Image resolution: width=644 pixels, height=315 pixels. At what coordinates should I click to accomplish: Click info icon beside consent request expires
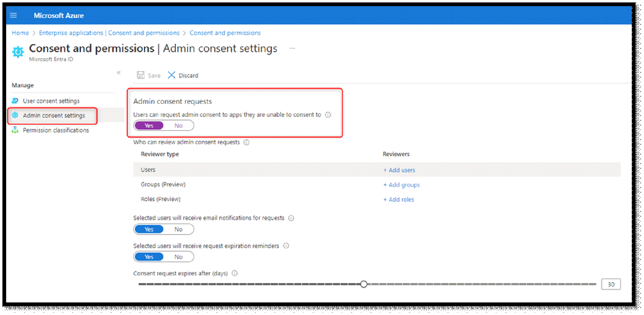[x=235, y=274]
